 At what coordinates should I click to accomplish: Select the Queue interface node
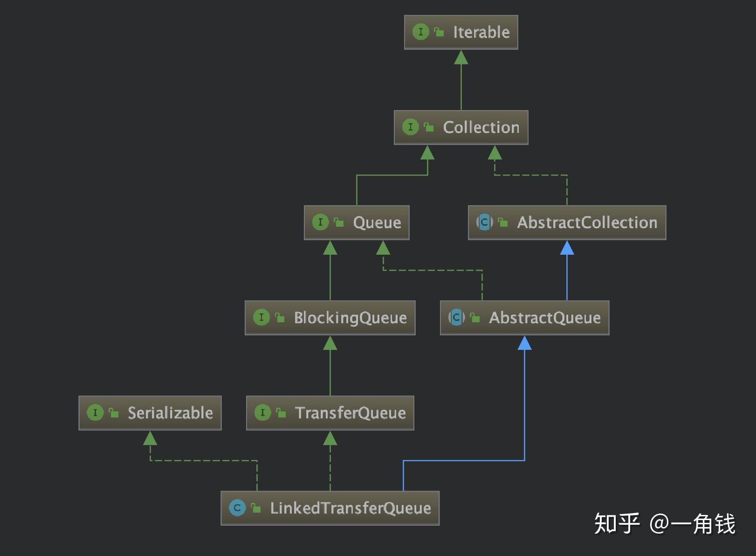pos(357,222)
